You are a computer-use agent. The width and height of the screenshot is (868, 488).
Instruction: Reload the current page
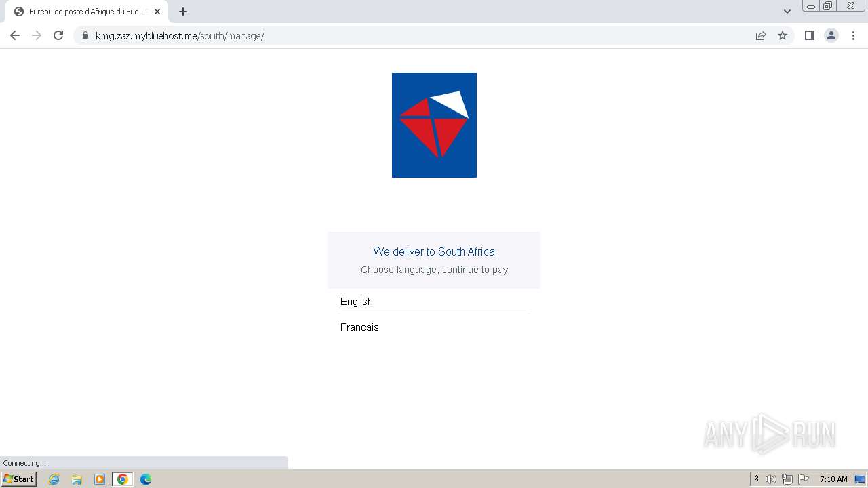(x=58, y=35)
